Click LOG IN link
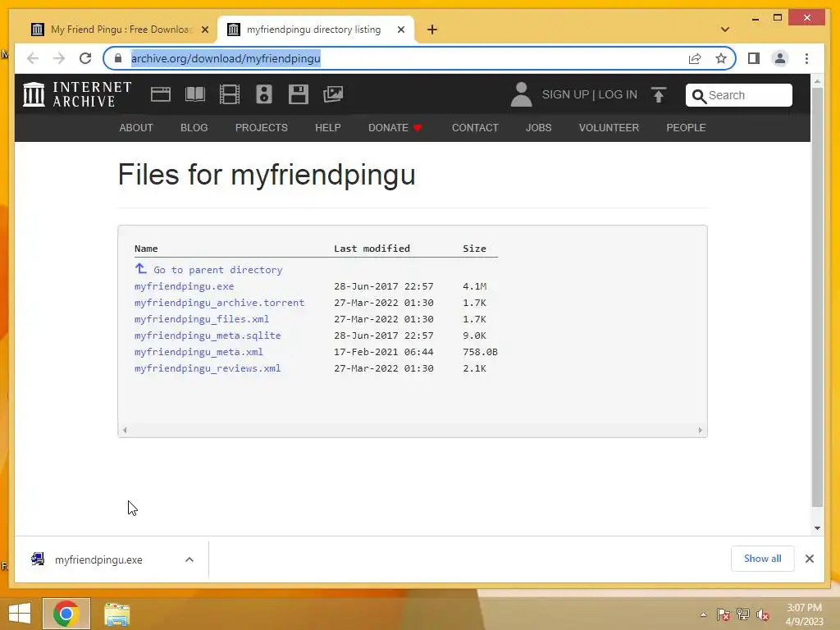 [618, 95]
